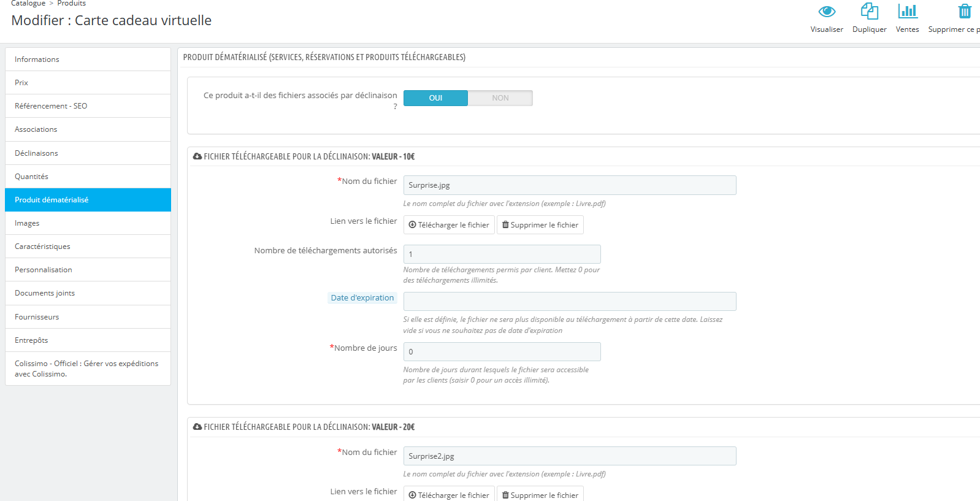Click Télécharger le fichier for Surprise2.jpg
Screen dimensions: 980x501
click(449, 495)
